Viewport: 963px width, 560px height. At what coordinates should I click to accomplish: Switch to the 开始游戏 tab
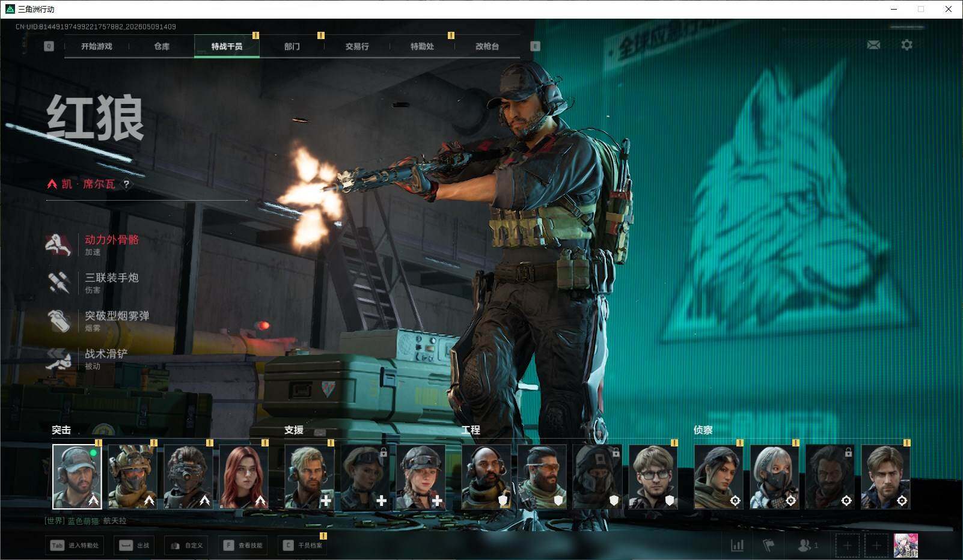pos(96,46)
